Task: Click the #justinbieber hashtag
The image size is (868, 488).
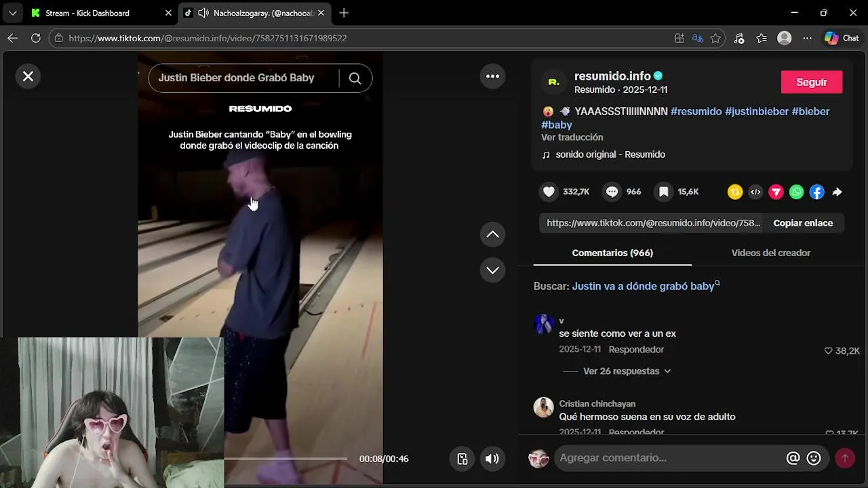Action: [x=757, y=111]
